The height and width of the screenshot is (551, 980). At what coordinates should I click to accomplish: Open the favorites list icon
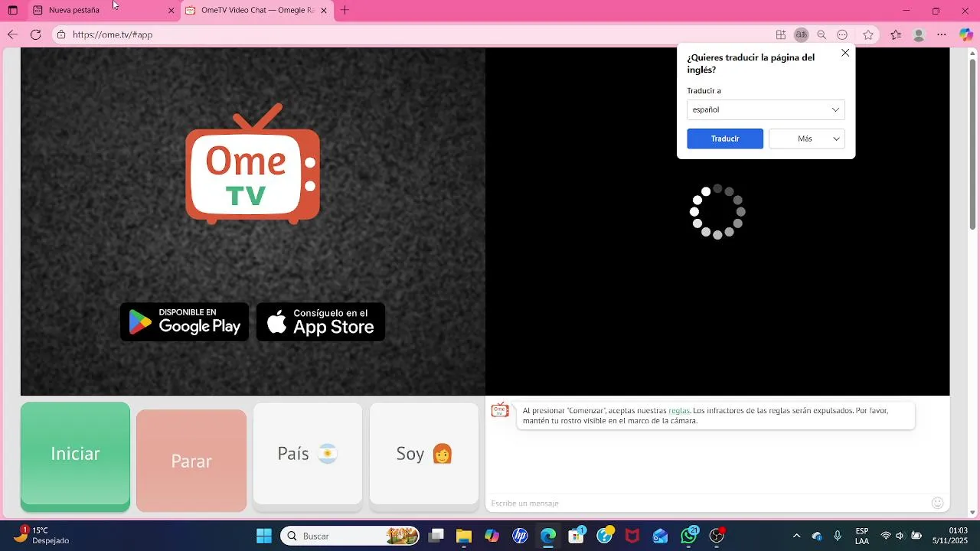[896, 34]
